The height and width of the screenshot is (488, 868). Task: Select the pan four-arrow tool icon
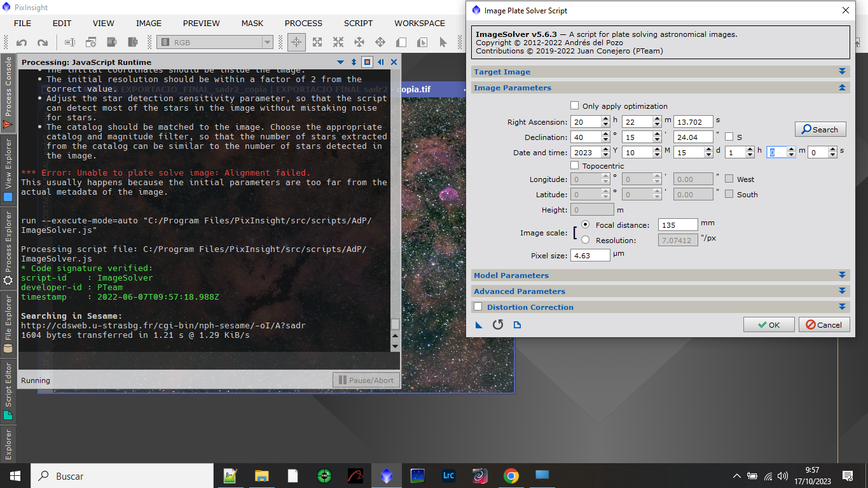pos(359,43)
